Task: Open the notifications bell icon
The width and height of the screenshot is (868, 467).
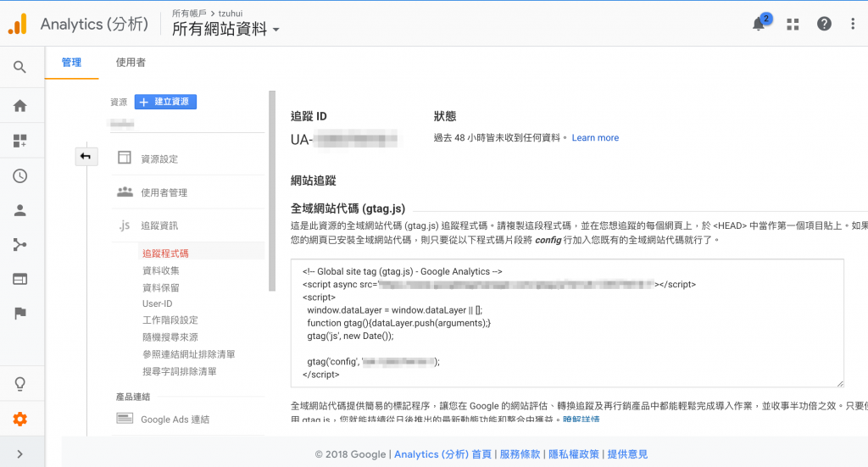Action: 759,24
